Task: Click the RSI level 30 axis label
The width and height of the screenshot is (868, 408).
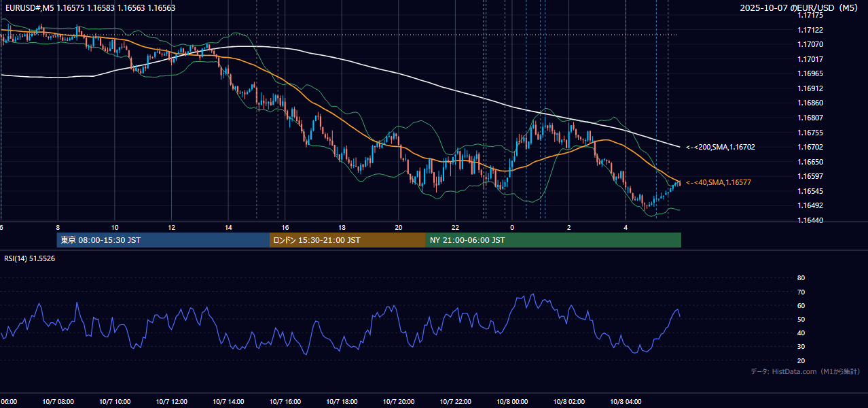Action: point(801,347)
